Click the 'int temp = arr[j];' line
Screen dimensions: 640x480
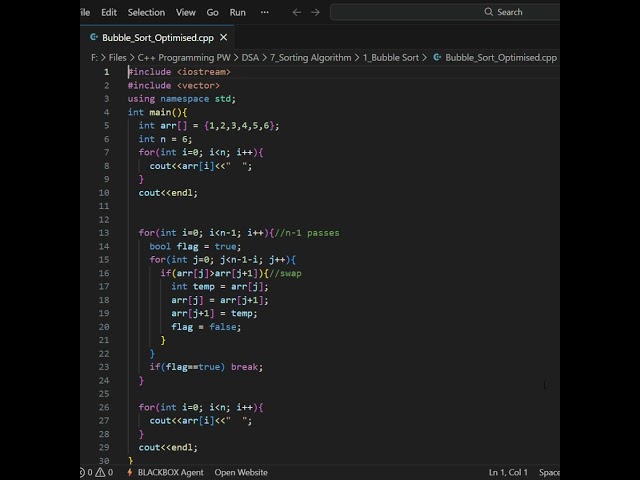click(x=220, y=287)
